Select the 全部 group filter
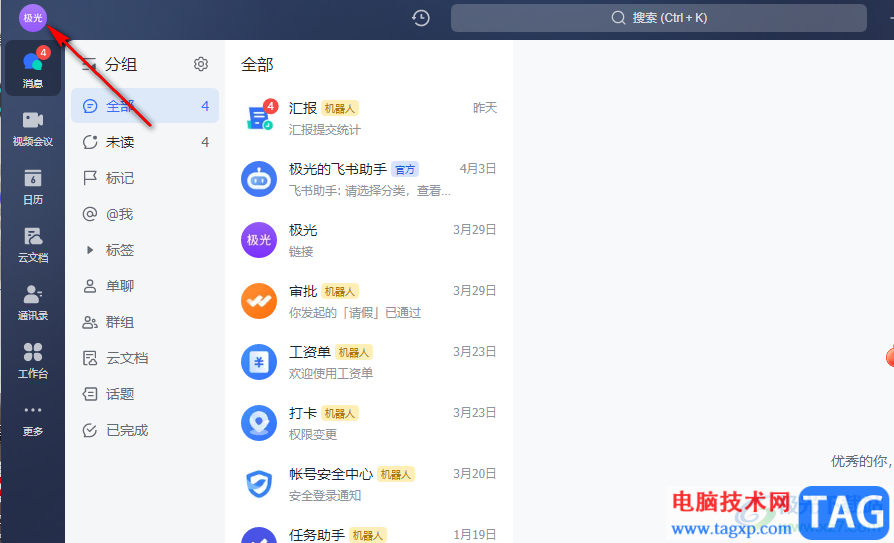This screenshot has width=894, height=543. pos(145,106)
